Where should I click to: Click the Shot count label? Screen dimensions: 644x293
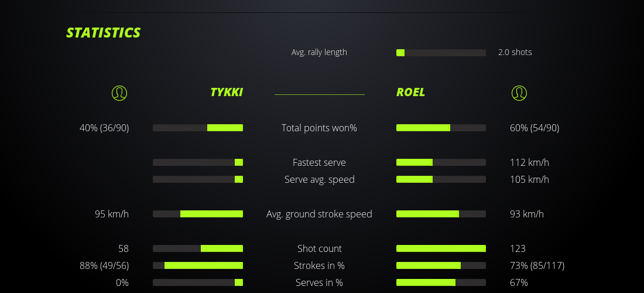pos(319,248)
